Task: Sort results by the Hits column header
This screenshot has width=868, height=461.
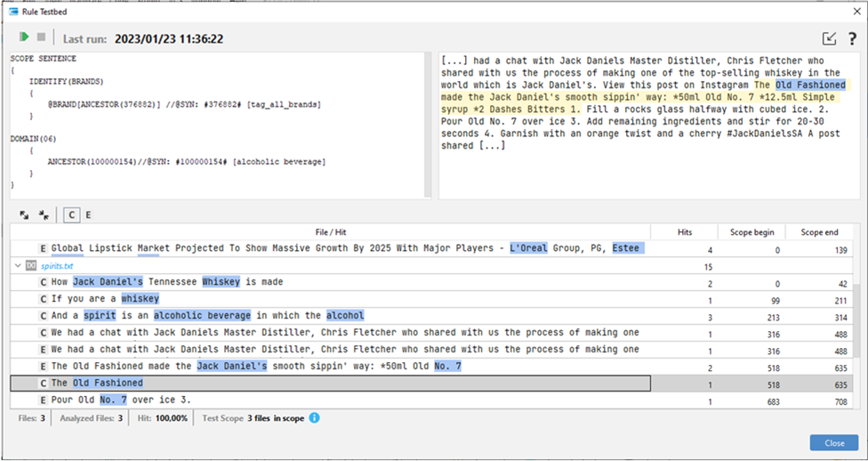Action: click(x=684, y=232)
